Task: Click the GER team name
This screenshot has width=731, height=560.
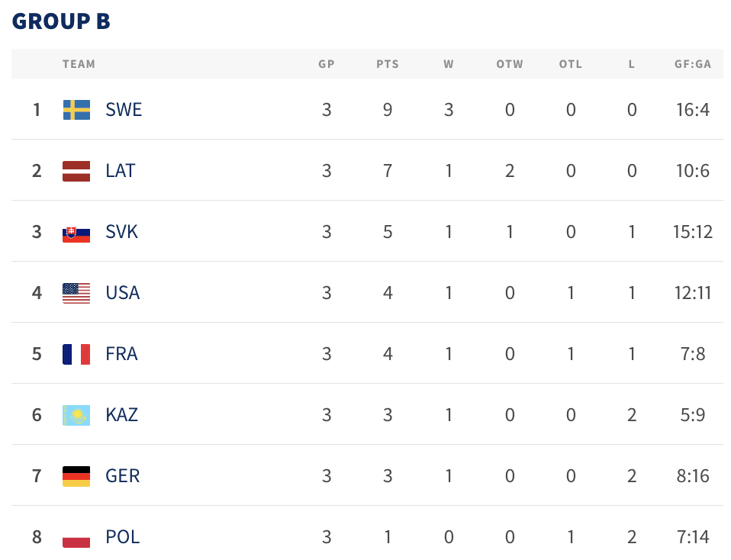Action: pos(123,476)
